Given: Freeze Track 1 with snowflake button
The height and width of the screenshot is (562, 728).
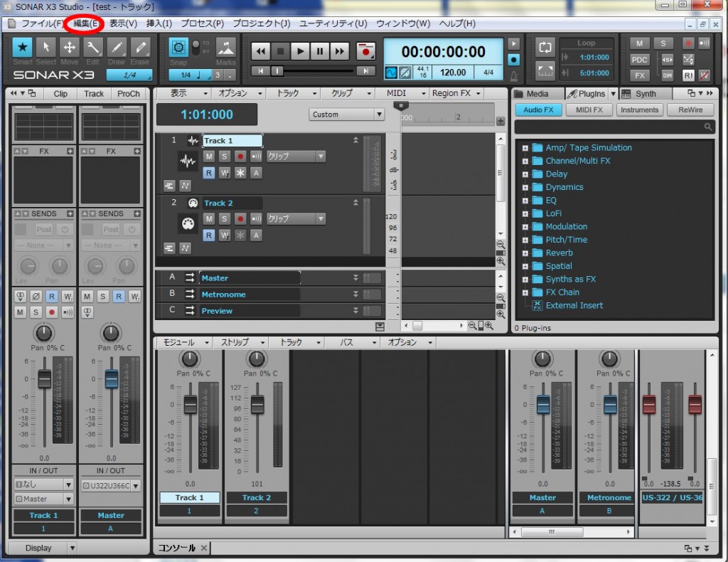Looking at the screenshot, I should click(x=240, y=173).
